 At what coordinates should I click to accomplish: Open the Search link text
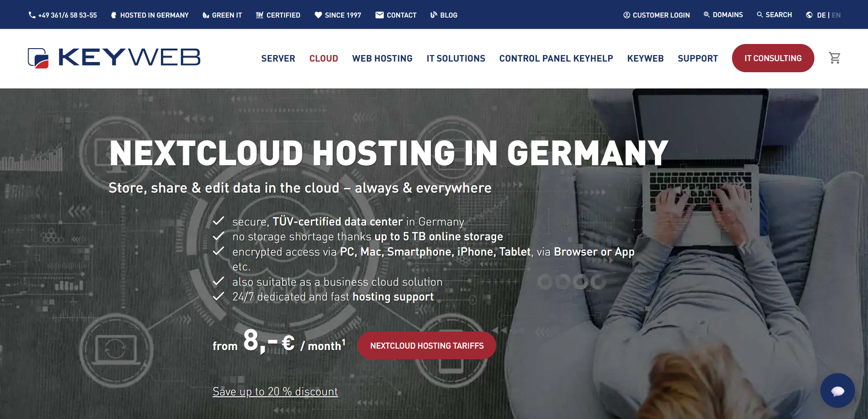pos(779,15)
